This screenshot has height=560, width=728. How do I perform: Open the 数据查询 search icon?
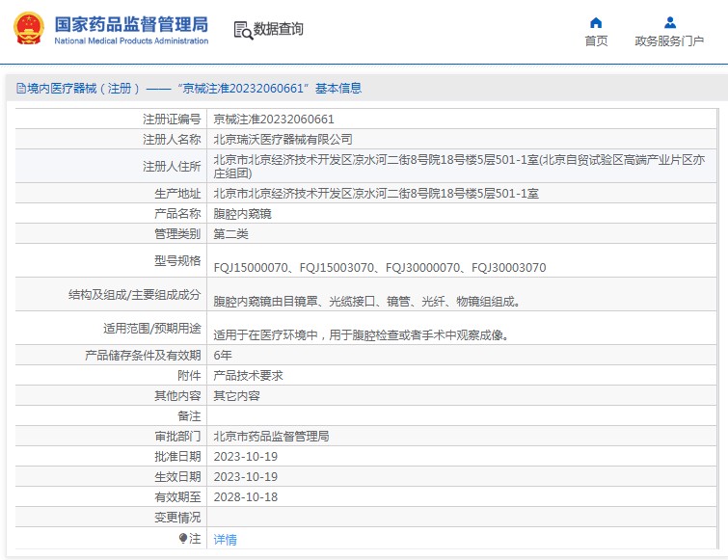243,30
